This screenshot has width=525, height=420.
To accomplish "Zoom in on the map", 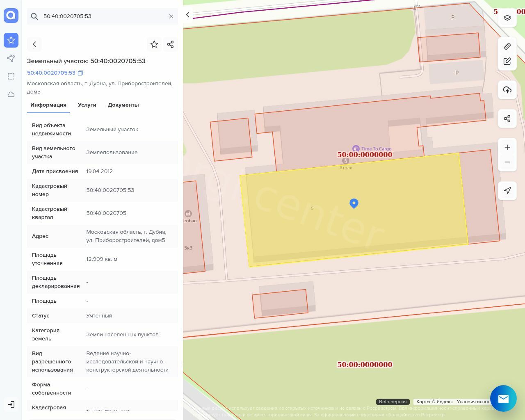I will coord(507,147).
